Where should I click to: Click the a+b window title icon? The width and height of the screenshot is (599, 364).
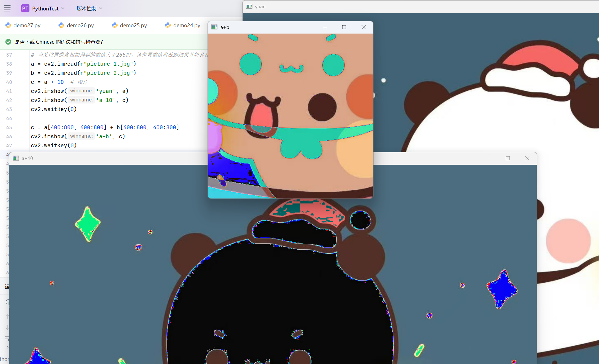pyautogui.click(x=214, y=27)
